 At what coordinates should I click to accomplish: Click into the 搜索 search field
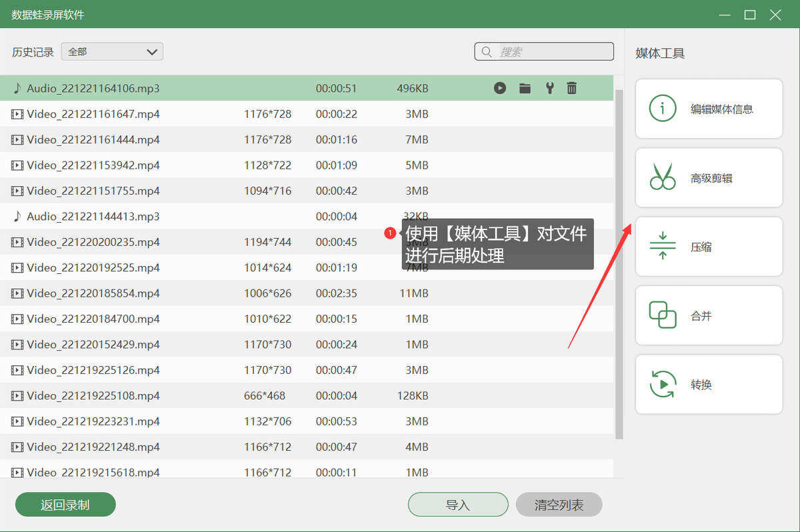click(544, 51)
